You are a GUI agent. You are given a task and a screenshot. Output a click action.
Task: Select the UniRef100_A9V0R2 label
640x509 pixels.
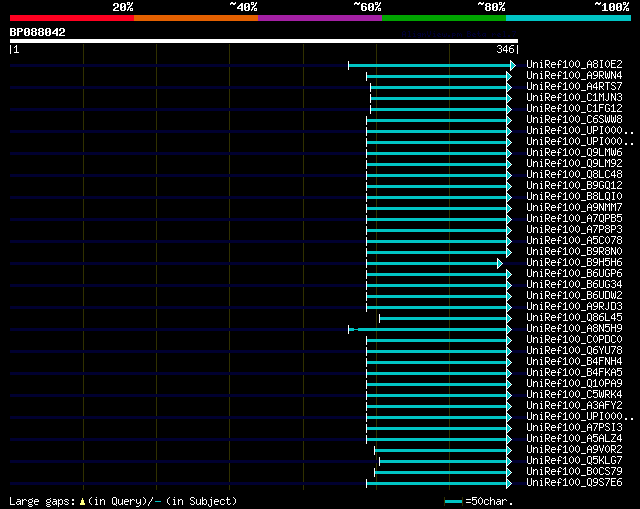coord(574,450)
